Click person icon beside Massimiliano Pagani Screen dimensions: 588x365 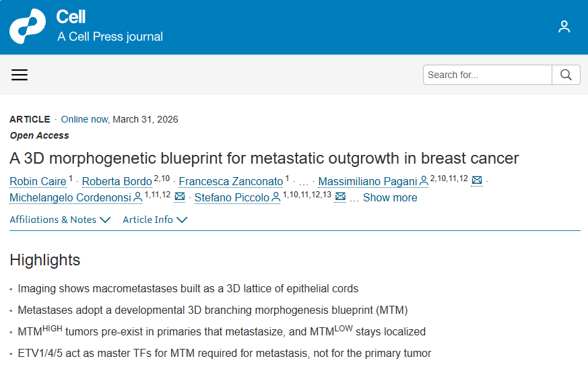coord(424,180)
